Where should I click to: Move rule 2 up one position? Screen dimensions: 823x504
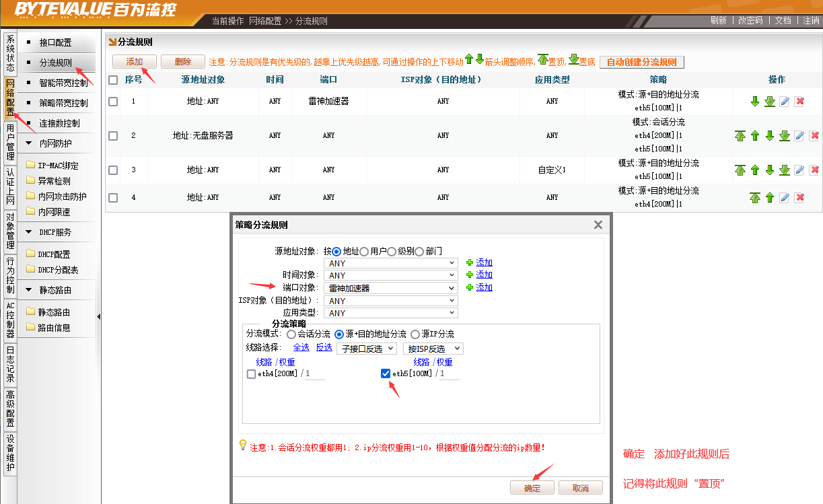[x=755, y=136]
